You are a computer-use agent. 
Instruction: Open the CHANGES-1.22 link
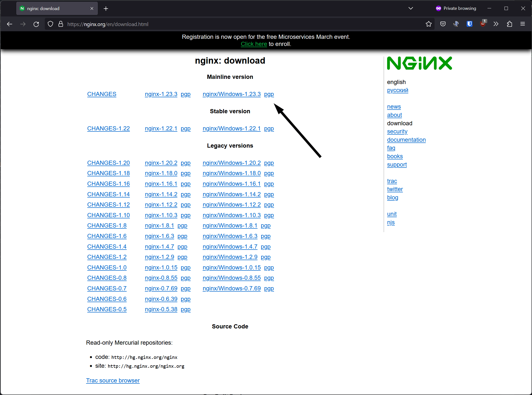pos(108,128)
